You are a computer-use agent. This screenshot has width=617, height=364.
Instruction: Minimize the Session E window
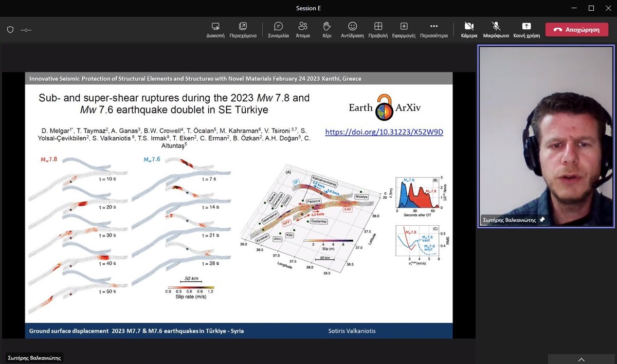tap(575, 8)
